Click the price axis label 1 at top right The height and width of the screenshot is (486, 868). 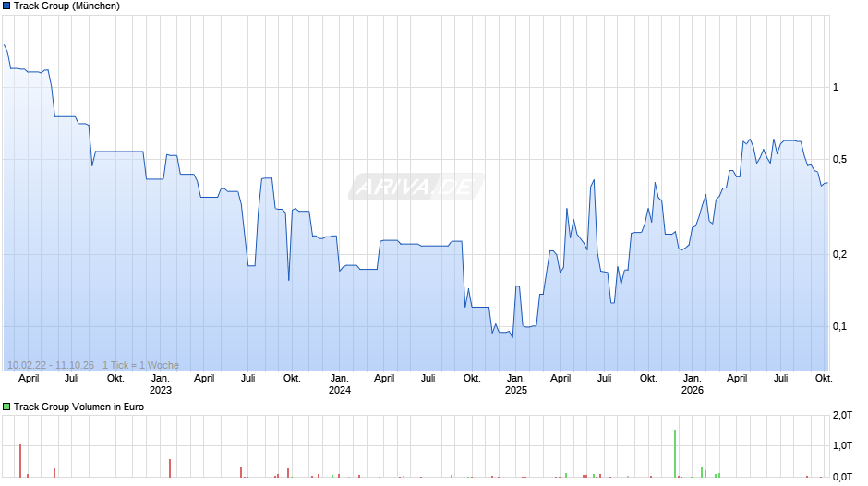tap(836, 87)
